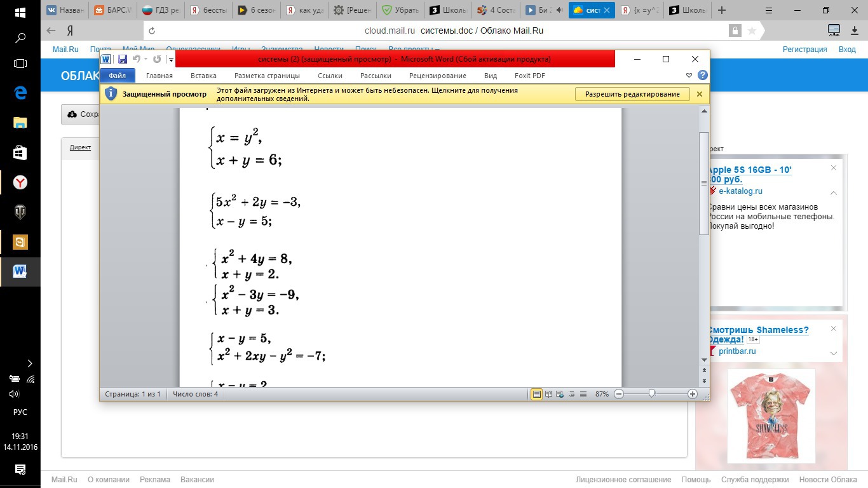Toggle Print Layout view button
The width and height of the screenshot is (868, 488).
pos(537,394)
